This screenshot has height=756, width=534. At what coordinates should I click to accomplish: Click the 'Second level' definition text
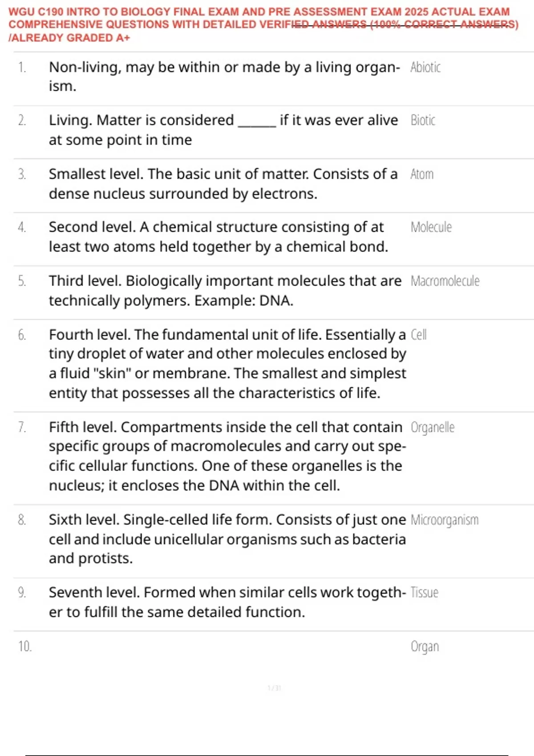218,237
